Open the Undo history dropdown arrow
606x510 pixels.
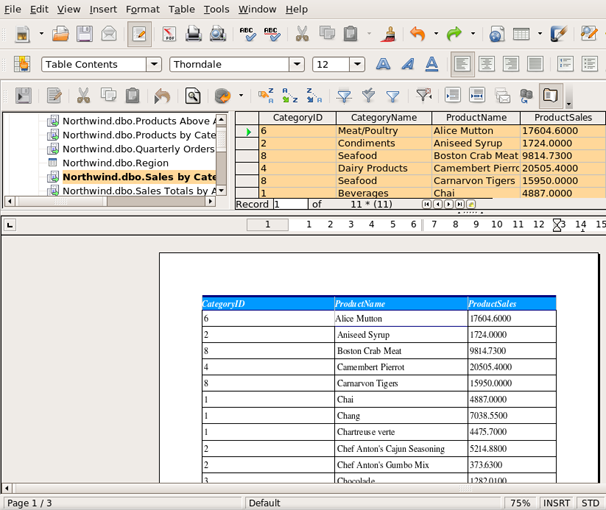(436, 34)
